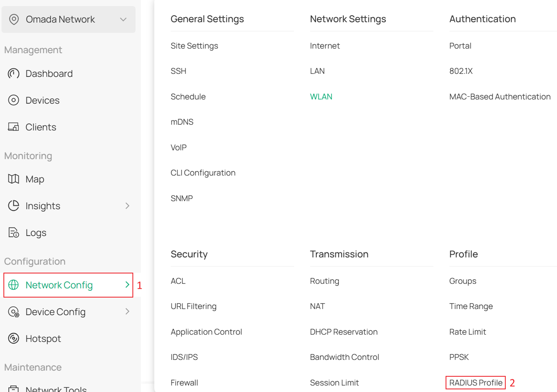Open URL Filtering under Security

(193, 307)
